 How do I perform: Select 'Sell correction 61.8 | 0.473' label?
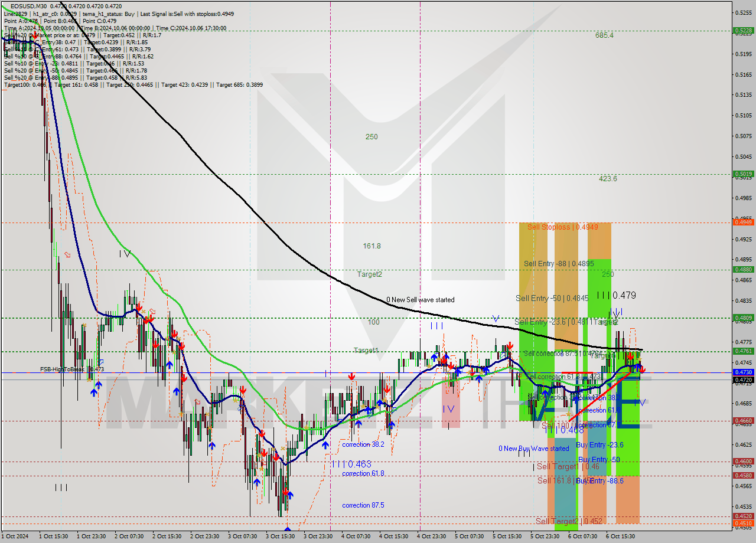tap(563, 377)
